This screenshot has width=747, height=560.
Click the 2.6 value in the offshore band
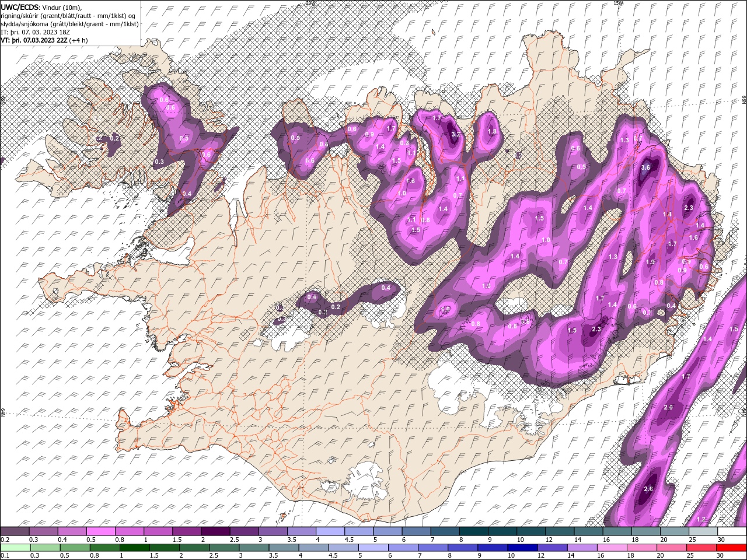648,489
